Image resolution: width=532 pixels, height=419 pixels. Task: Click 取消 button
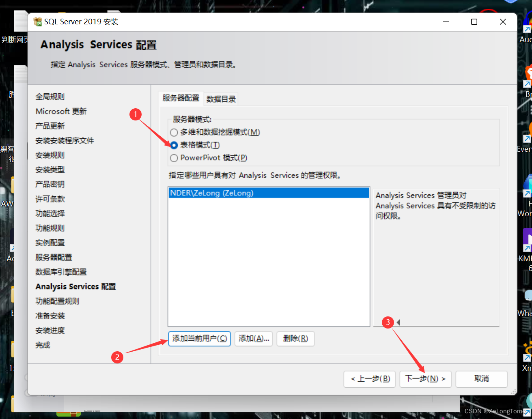pos(482,379)
